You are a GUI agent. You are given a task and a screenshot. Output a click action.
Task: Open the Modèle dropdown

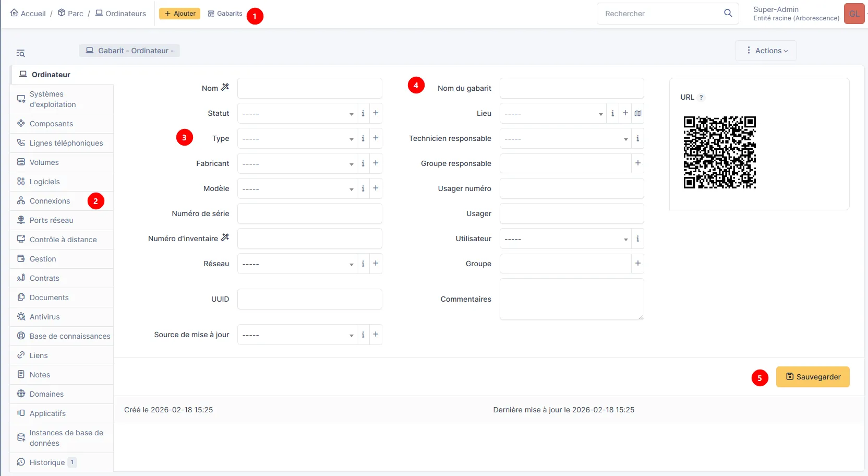pyautogui.click(x=297, y=188)
